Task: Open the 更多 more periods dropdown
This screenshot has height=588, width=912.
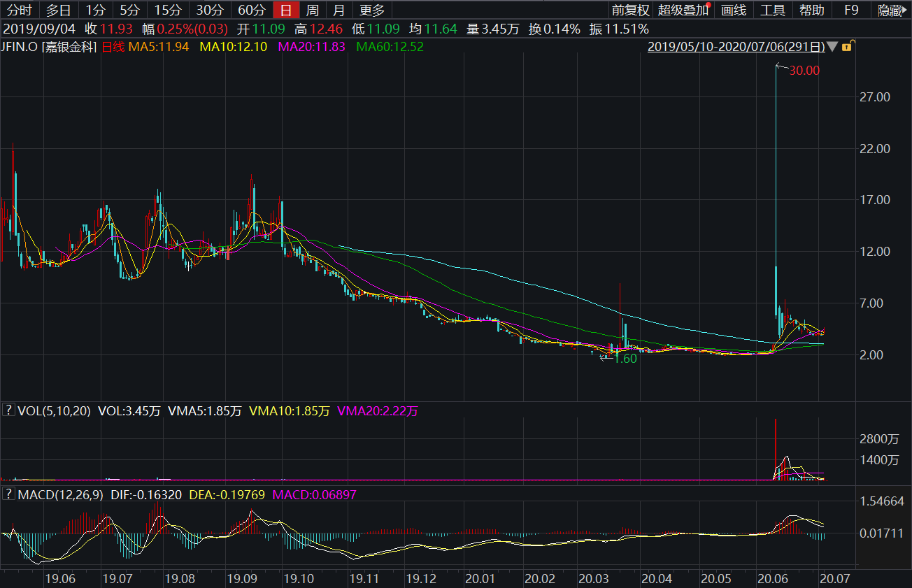Action: pyautogui.click(x=372, y=10)
